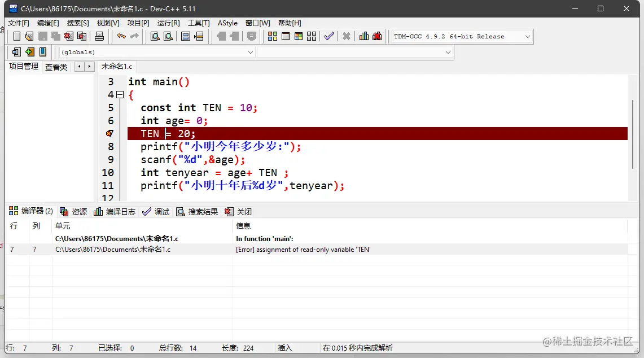This screenshot has width=644, height=358.
Task: Open the 窗口[W] menu
Action: pyautogui.click(x=258, y=23)
